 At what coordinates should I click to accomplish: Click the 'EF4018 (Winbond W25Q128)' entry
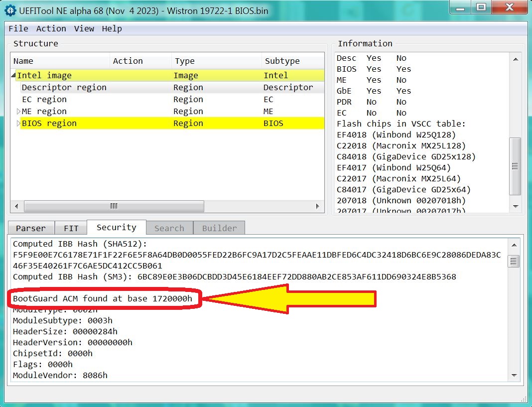397,135
